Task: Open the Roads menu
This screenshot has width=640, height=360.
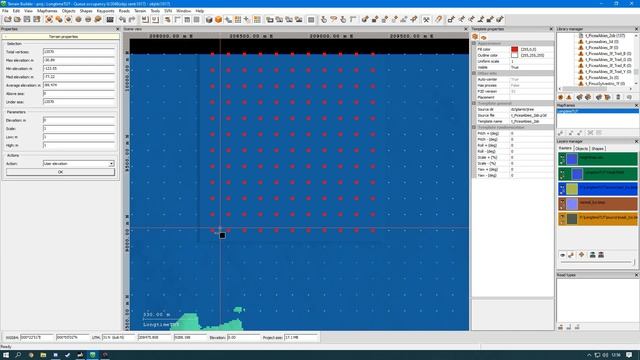Action: point(124,11)
